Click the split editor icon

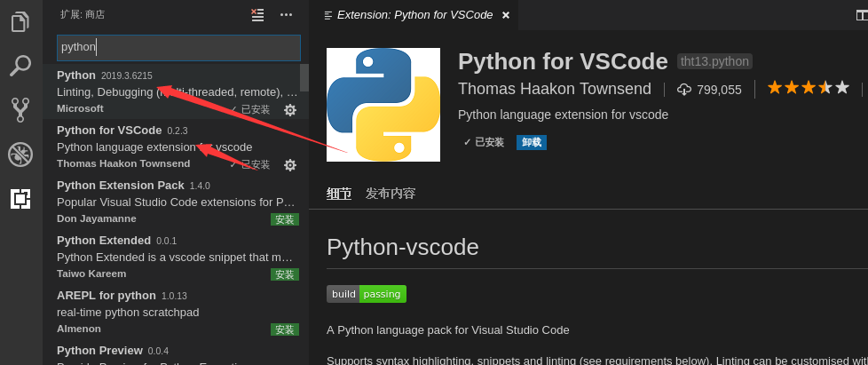click(862, 15)
